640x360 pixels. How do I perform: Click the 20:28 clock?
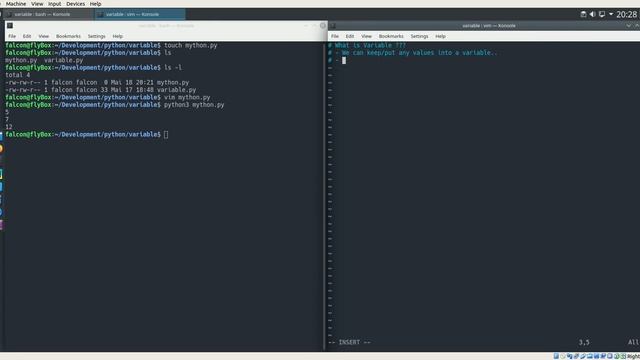(x=627, y=15)
